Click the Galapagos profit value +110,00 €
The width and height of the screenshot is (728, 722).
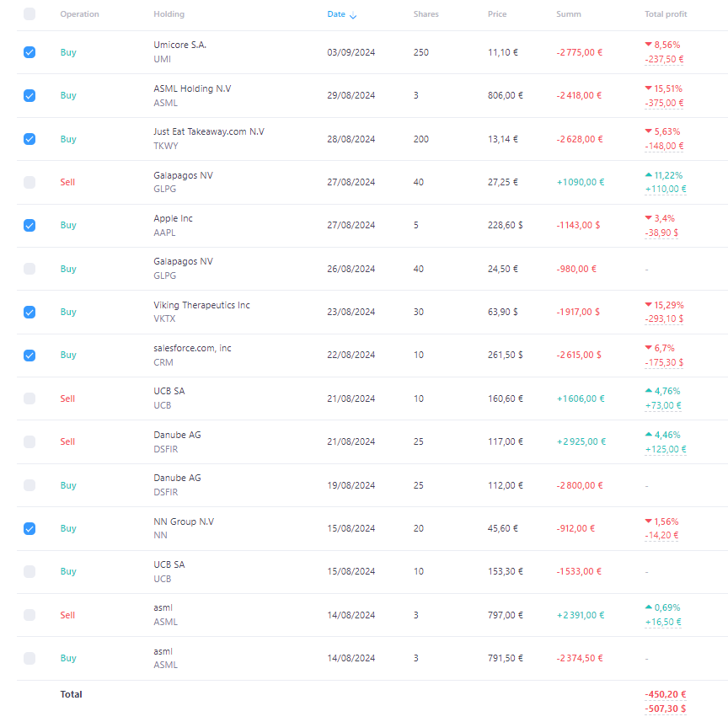[666, 189]
